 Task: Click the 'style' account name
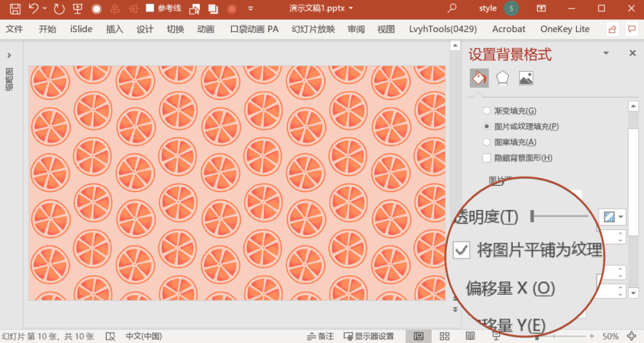[488, 8]
